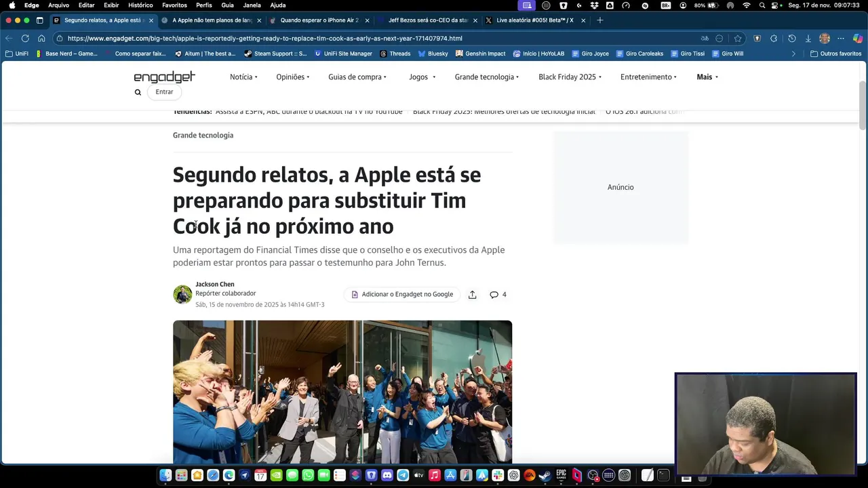Open Steam in the Dock
This screenshot has width=868, height=488.
coord(545,475)
